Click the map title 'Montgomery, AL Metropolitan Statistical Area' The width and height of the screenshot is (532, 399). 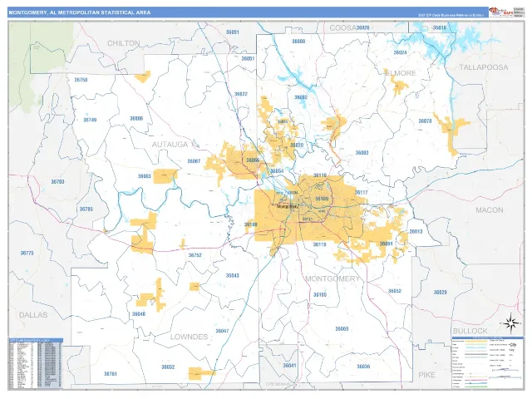pos(80,12)
